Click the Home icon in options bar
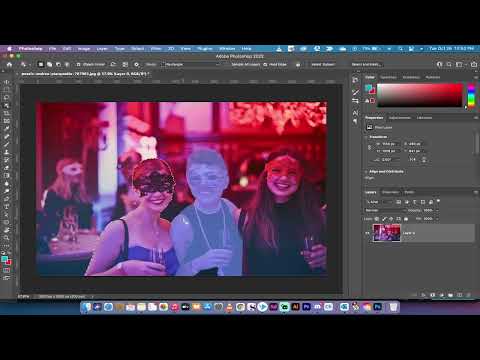 tap(9, 64)
